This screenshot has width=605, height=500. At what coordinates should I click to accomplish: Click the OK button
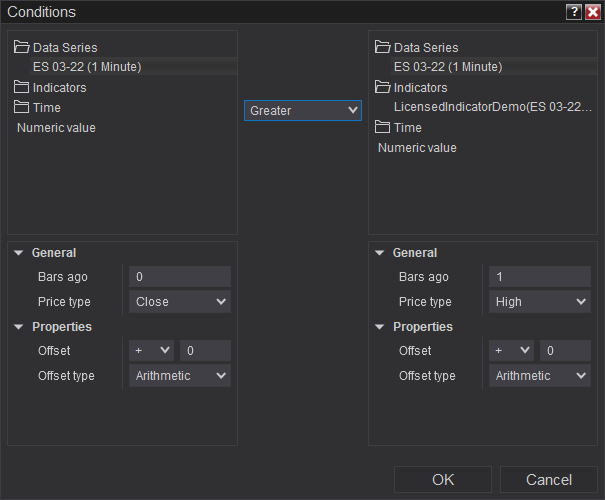click(x=443, y=480)
